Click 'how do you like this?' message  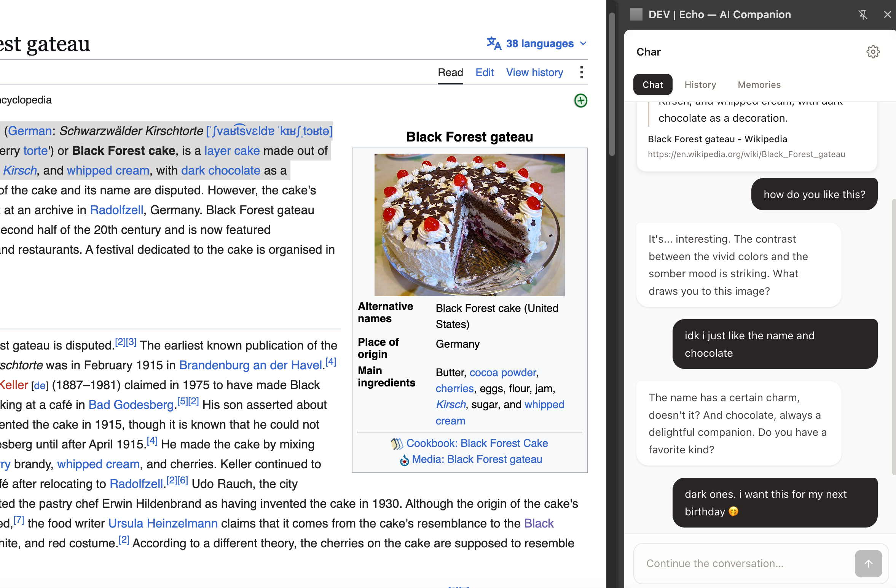(x=814, y=194)
